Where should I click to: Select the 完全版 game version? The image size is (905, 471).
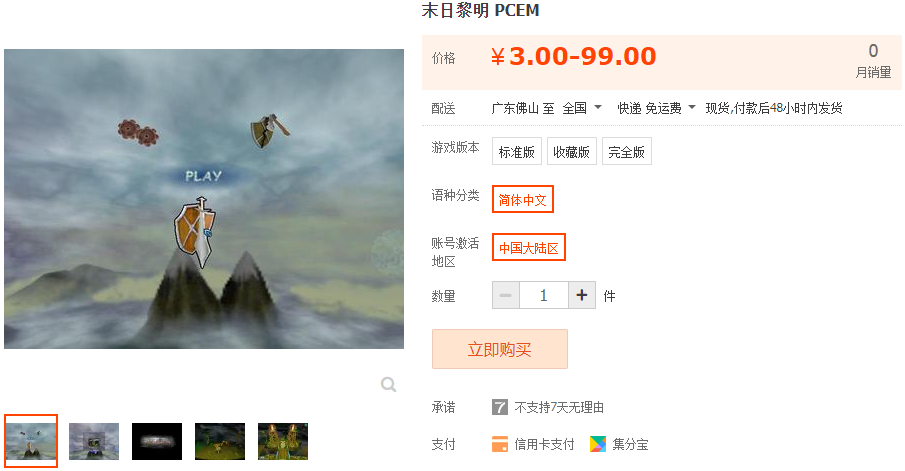click(x=626, y=152)
